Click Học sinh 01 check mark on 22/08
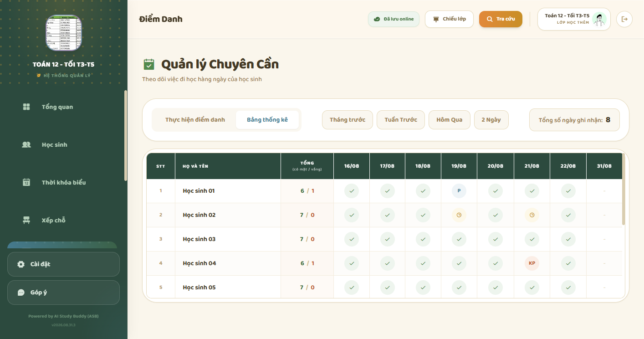 (x=568, y=191)
